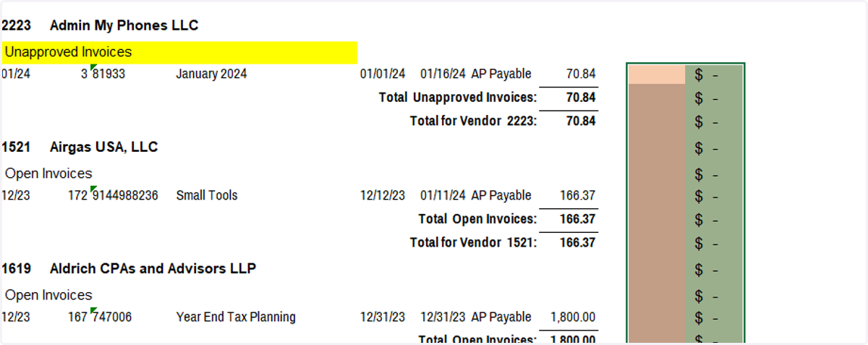Select description "Small Tools"

[207, 195]
